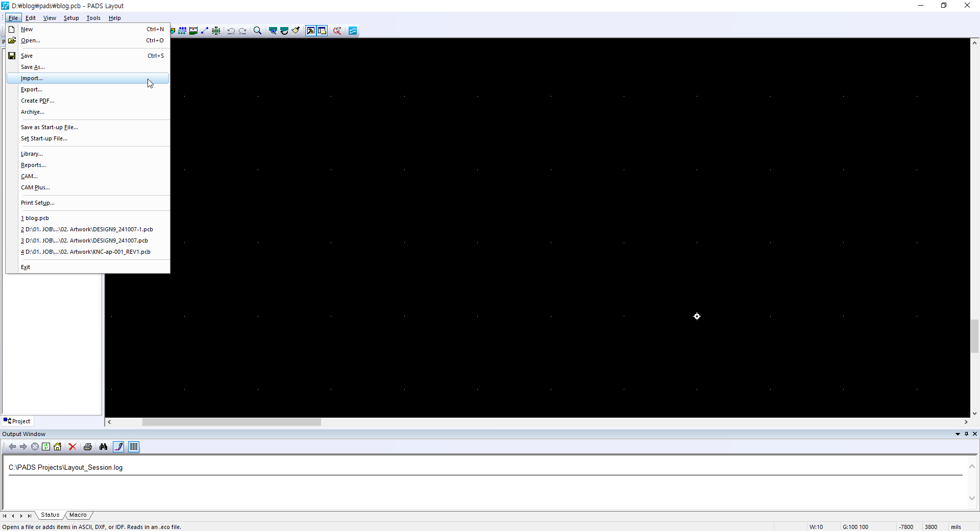Toggle the pen edit icon in Output Window
Viewport: 980px width, 531px height.
pos(118,447)
